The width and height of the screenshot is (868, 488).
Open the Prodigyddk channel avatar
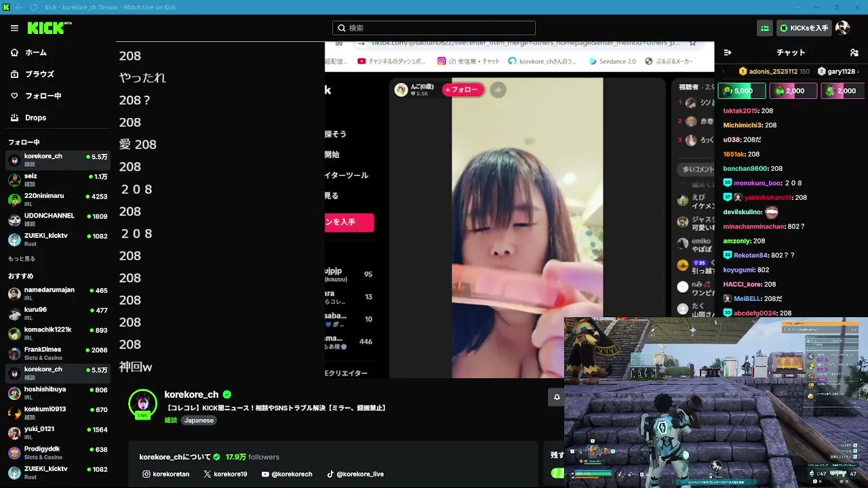14,453
